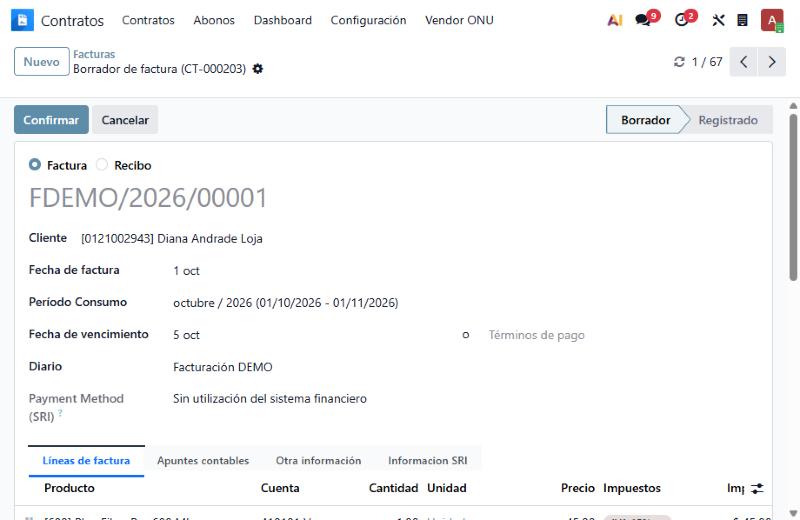Click the scrollbar down arrow
Viewport: 800px width, 520px height.
point(793,513)
